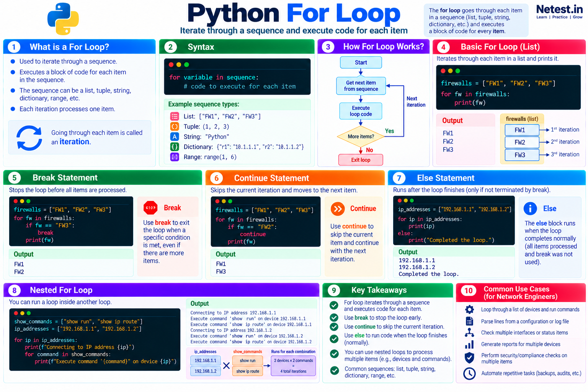The image size is (588, 392).
Task: Click the clock icon beside 'Automate repetitive tasks'
Action: point(469,374)
